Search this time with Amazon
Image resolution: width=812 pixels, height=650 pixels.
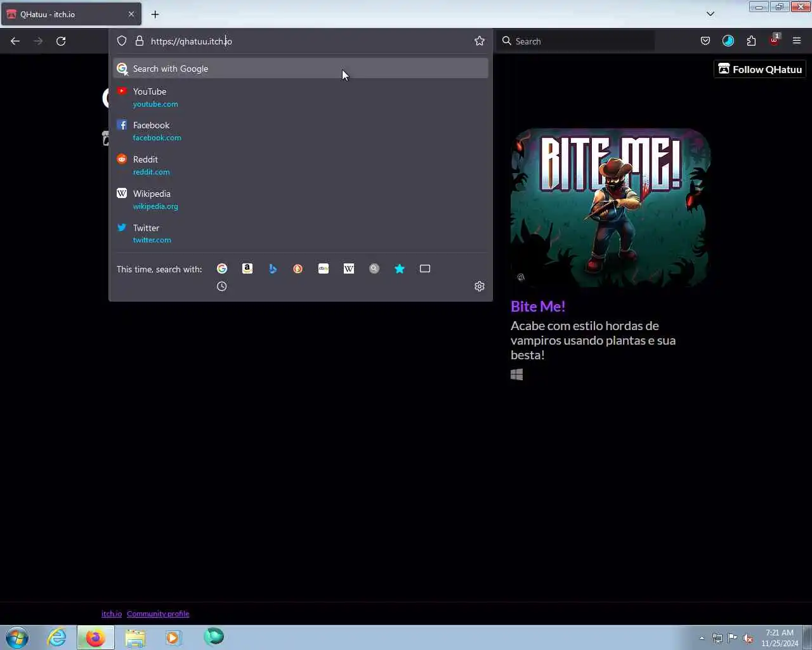tap(247, 269)
